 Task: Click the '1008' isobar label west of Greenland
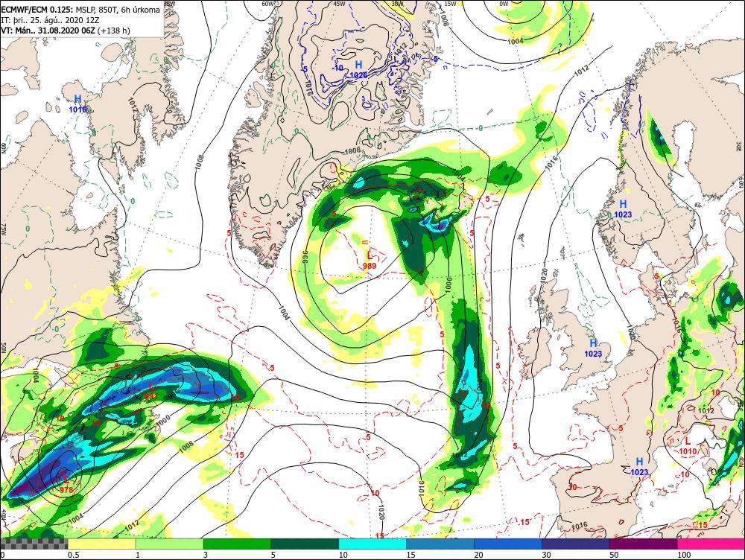[200, 162]
